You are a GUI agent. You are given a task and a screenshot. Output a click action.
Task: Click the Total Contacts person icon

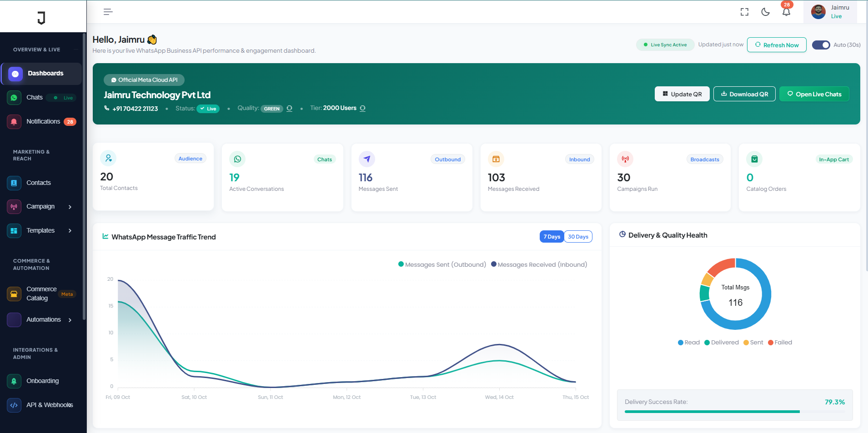click(108, 158)
